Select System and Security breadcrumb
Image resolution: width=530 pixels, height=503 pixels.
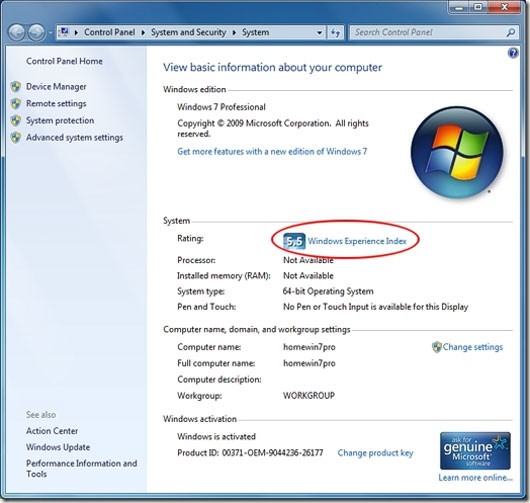click(188, 32)
